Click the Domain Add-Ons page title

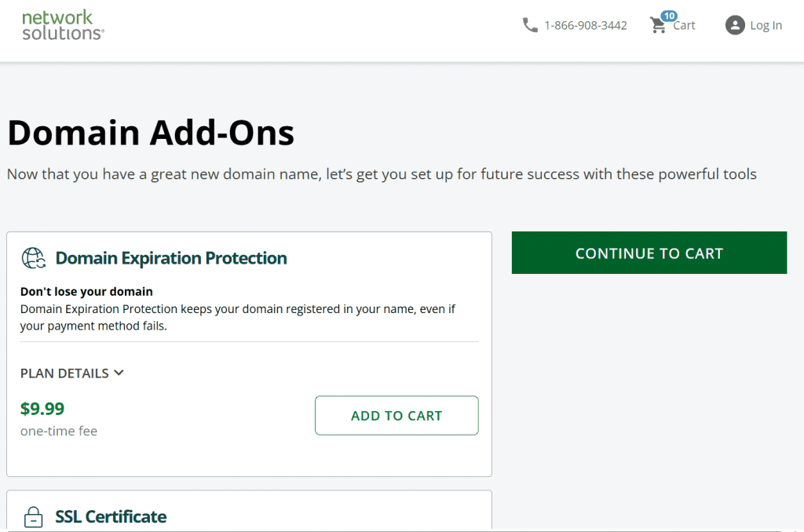coord(151,133)
